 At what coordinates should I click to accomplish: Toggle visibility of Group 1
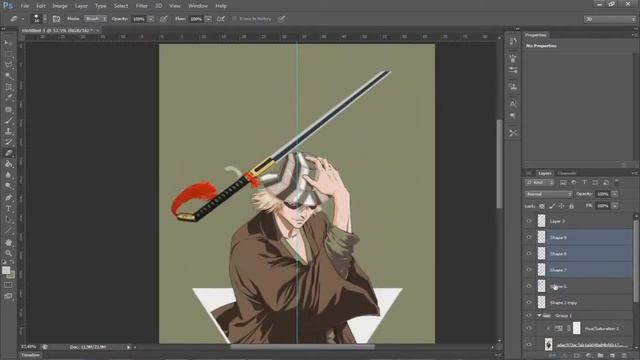pos(529,316)
